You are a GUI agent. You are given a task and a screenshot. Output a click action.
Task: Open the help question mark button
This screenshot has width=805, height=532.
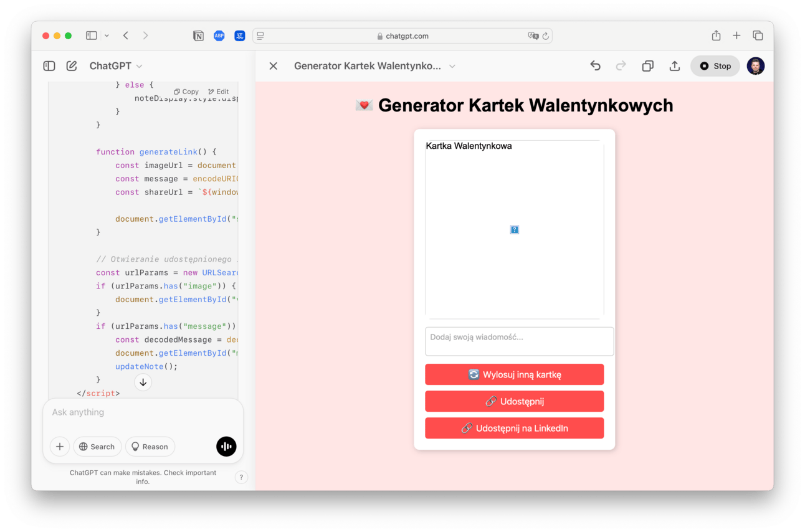coord(241,477)
